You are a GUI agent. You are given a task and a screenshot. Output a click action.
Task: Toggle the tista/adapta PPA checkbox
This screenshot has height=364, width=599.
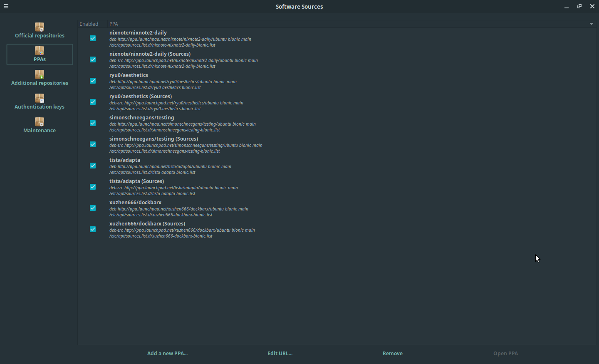click(93, 166)
